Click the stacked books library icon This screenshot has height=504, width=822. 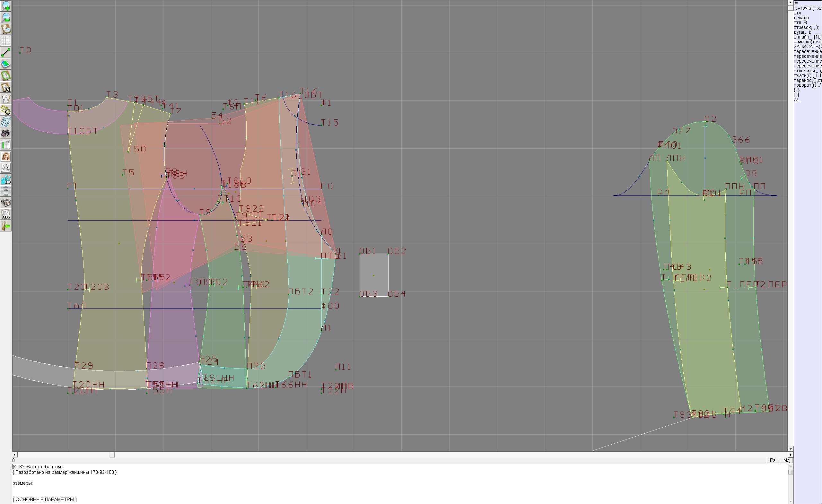click(x=6, y=203)
